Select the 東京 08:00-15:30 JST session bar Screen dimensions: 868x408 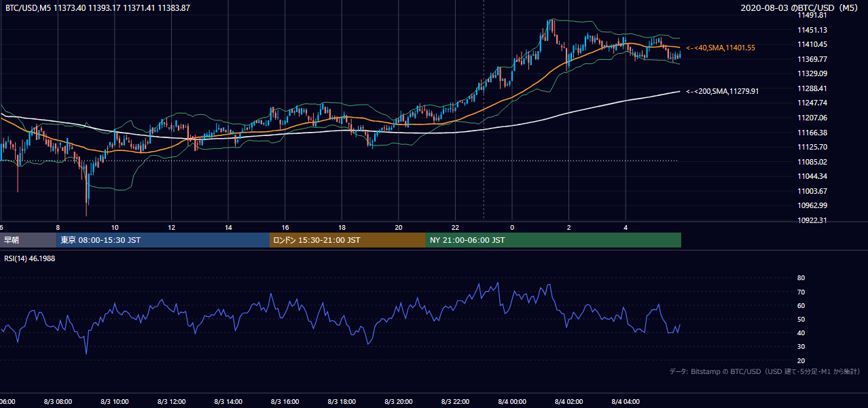(x=163, y=240)
